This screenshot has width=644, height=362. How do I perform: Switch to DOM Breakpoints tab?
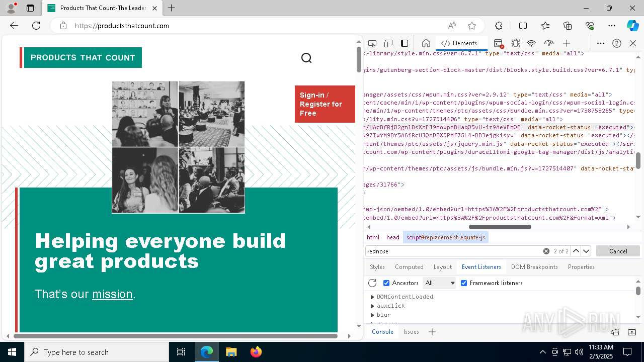coord(534,267)
